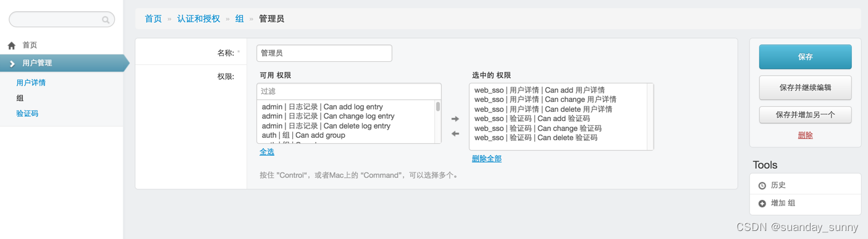The width and height of the screenshot is (868, 239).
Task: Click the 过滤 filter field
Action: click(x=349, y=91)
